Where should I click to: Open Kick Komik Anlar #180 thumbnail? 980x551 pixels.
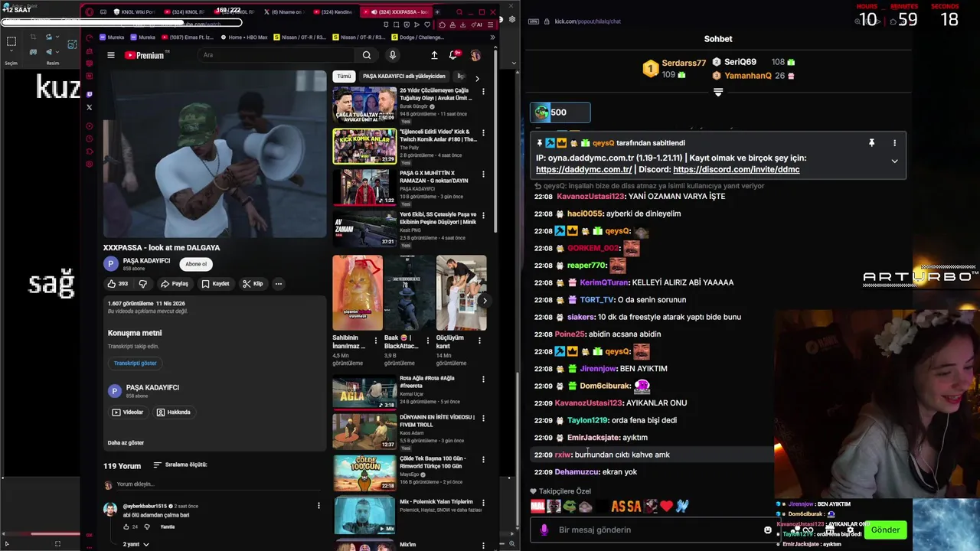click(x=364, y=146)
